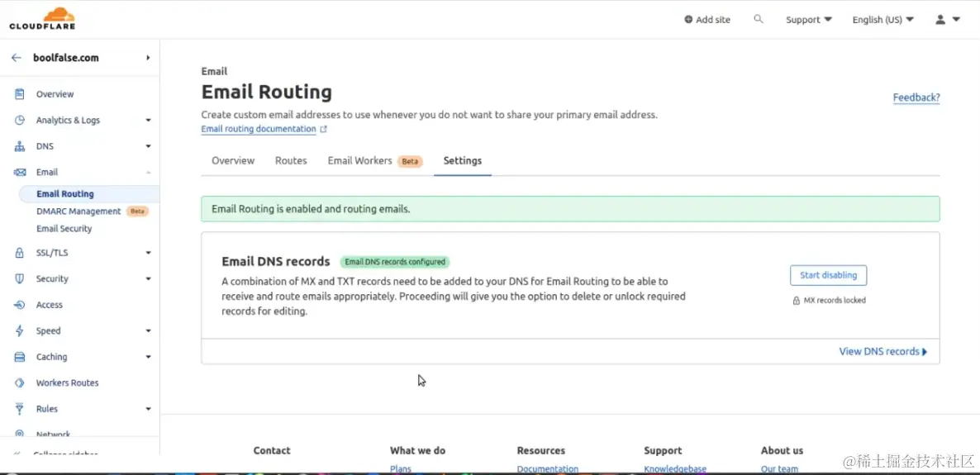This screenshot has width=980, height=475.
Task: Click the Overview clipboard icon in sidebar
Action: (x=19, y=93)
